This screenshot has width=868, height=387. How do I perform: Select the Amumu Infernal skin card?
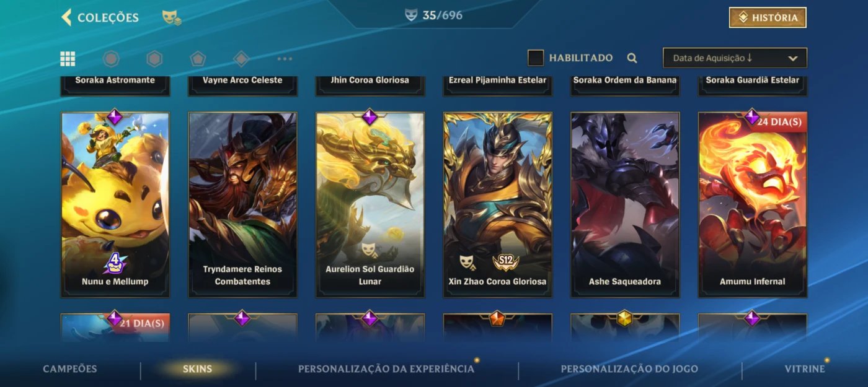(753, 204)
